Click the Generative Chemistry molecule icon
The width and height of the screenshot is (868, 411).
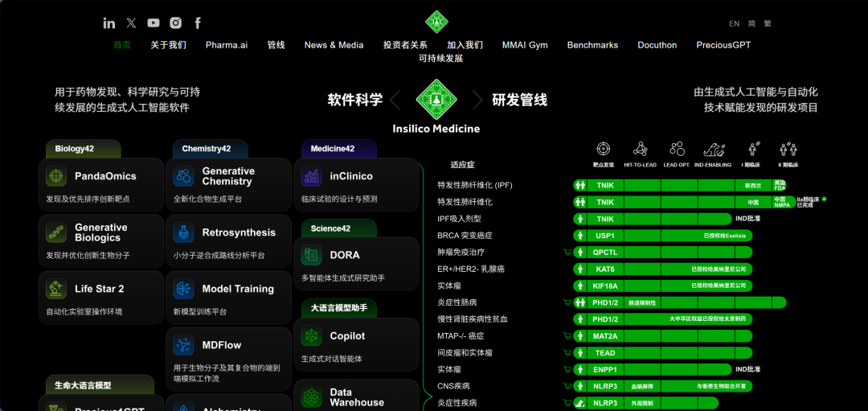[184, 176]
